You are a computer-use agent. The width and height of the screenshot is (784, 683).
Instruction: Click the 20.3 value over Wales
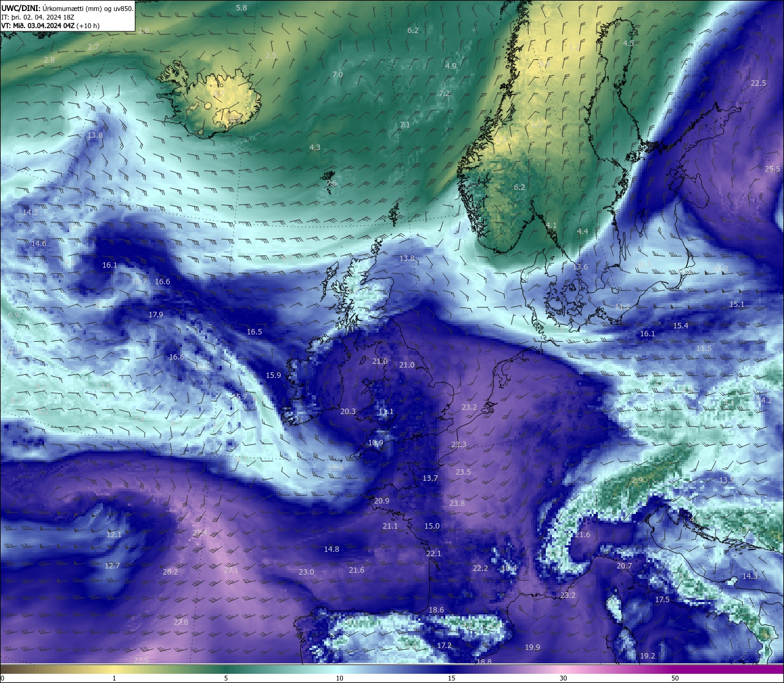(348, 411)
